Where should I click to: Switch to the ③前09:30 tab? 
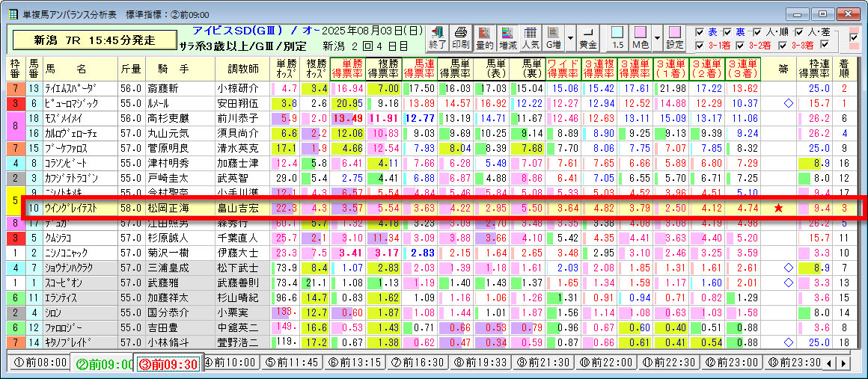coord(168,363)
